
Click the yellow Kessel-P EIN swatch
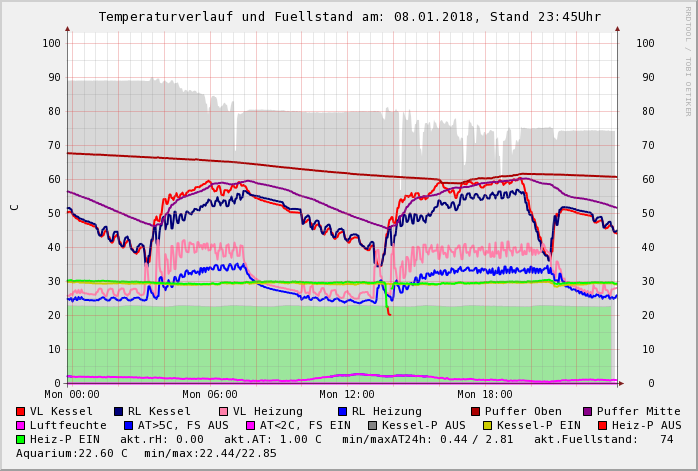tap(490, 425)
